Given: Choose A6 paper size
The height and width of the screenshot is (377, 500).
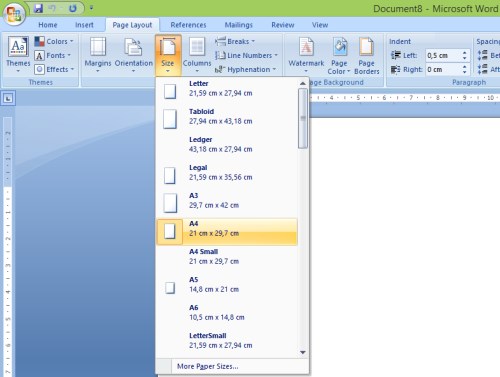Looking at the screenshot, I should coord(227,315).
